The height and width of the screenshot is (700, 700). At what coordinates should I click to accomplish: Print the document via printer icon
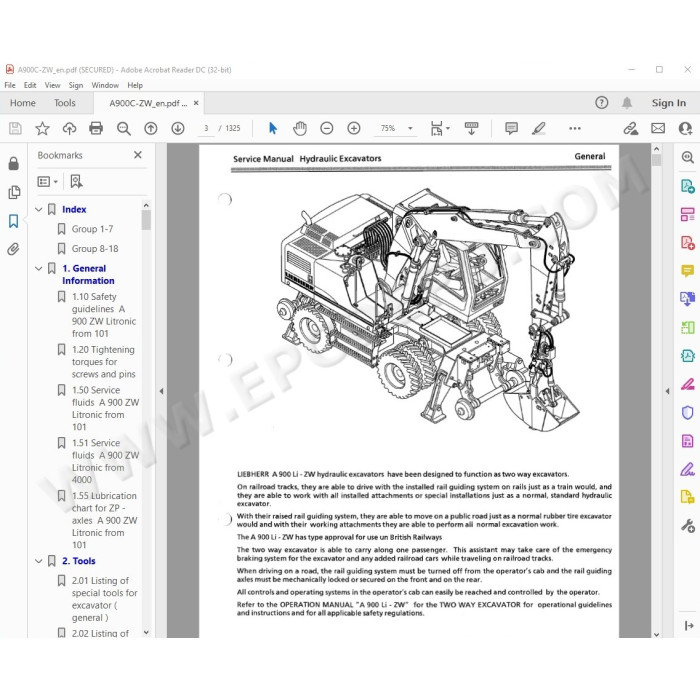pos(96,129)
